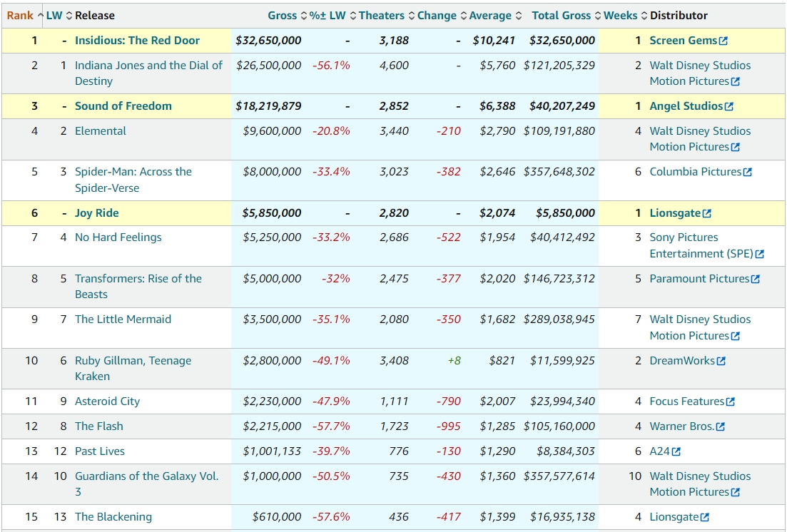
Task: Open the Joy Ride movie link
Action: 97,213
